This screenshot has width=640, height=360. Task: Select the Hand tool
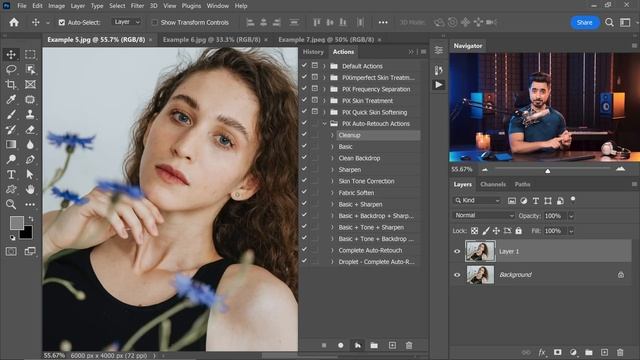pos(30,189)
